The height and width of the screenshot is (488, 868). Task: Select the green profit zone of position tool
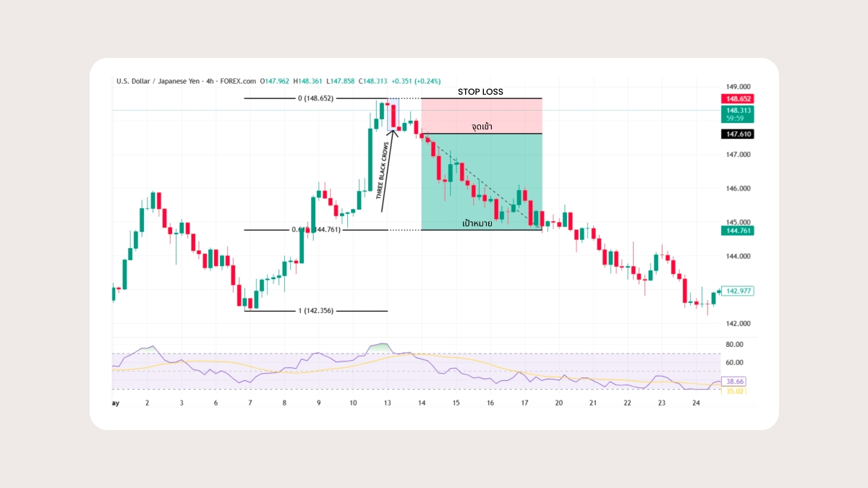tap(482, 181)
